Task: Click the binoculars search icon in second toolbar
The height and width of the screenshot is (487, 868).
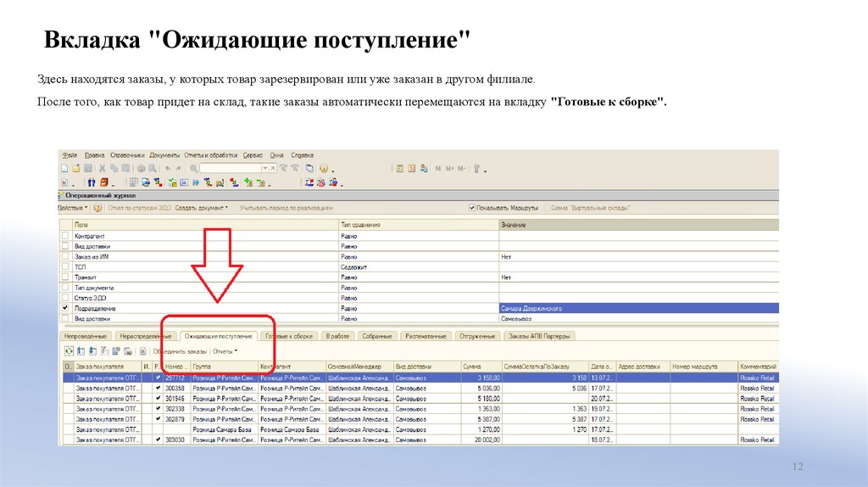Action: tap(92, 182)
